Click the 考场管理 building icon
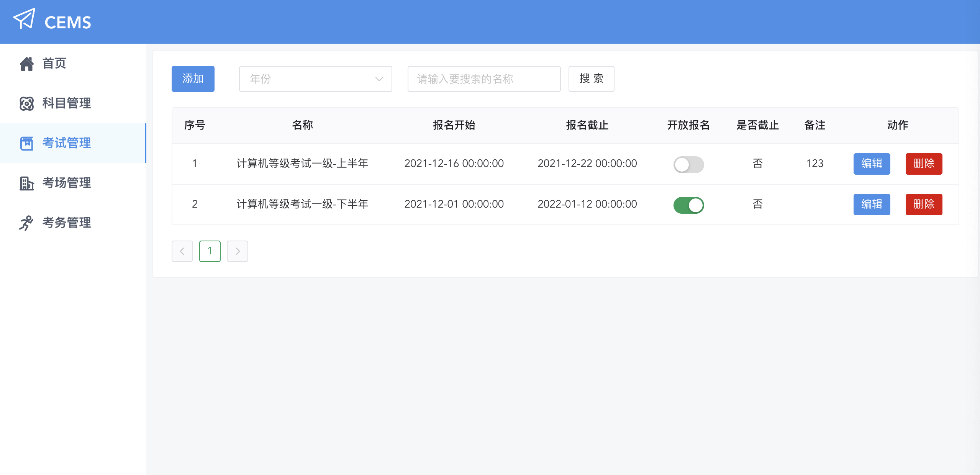The width and height of the screenshot is (980, 475). (x=27, y=183)
